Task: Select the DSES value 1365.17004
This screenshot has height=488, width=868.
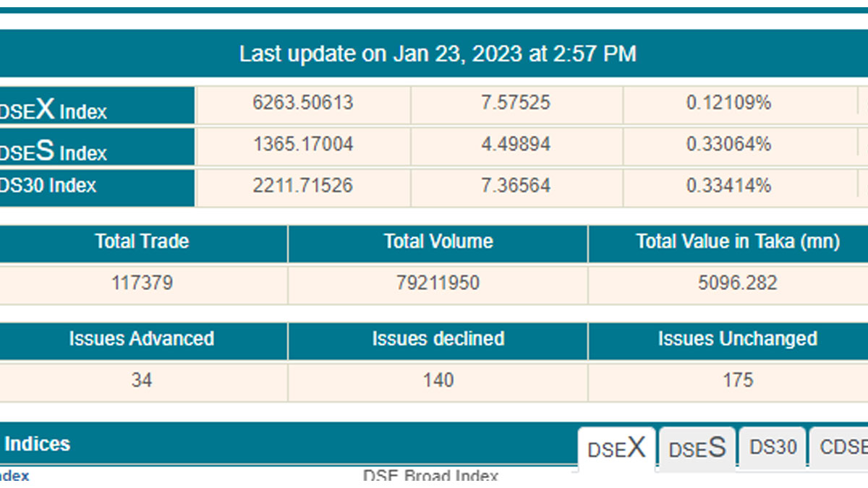Action: click(x=302, y=145)
